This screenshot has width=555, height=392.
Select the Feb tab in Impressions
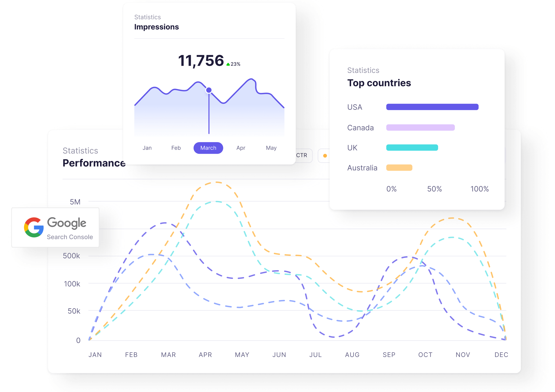point(176,148)
